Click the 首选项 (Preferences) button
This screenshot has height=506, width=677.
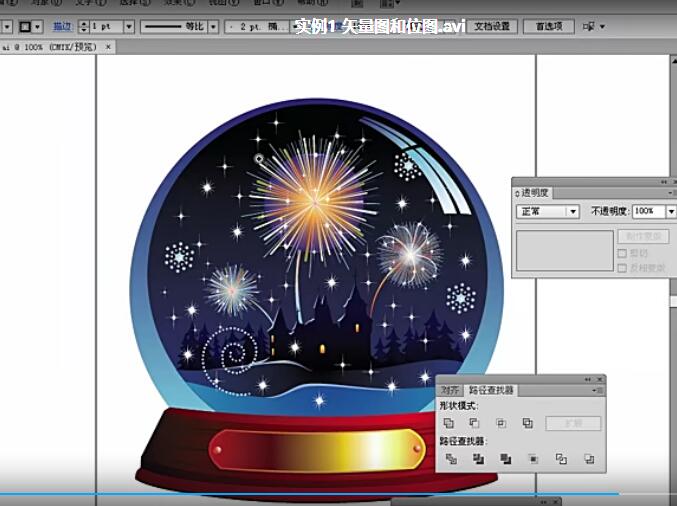(548, 25)
